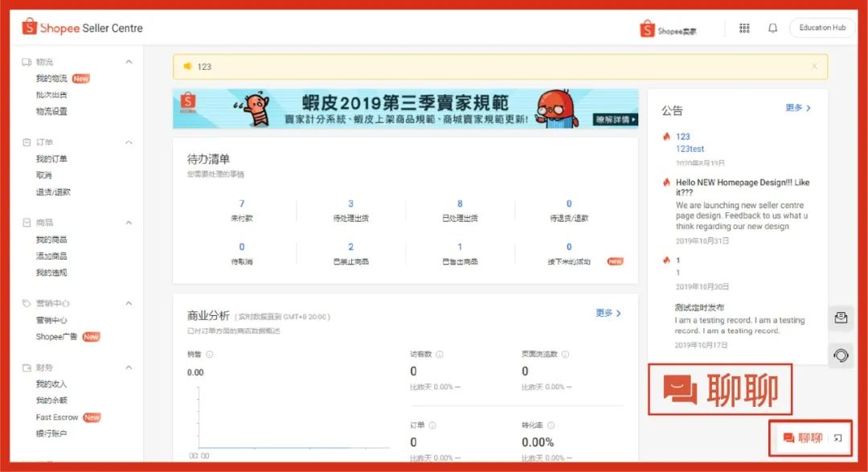
Task: Click the Shopee Seller Centre logo
Action: click(x=80, y=27)
